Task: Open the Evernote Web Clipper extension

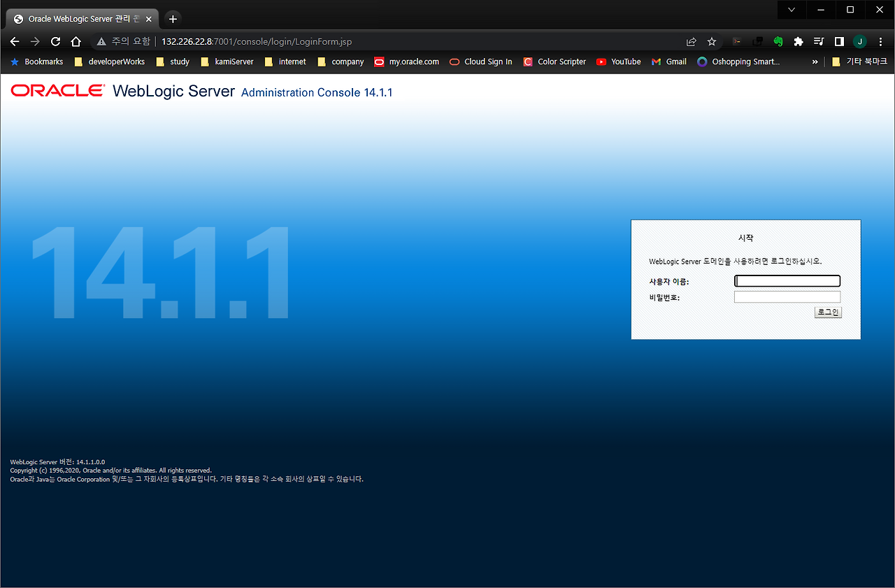Action: [x=778, y=41]
